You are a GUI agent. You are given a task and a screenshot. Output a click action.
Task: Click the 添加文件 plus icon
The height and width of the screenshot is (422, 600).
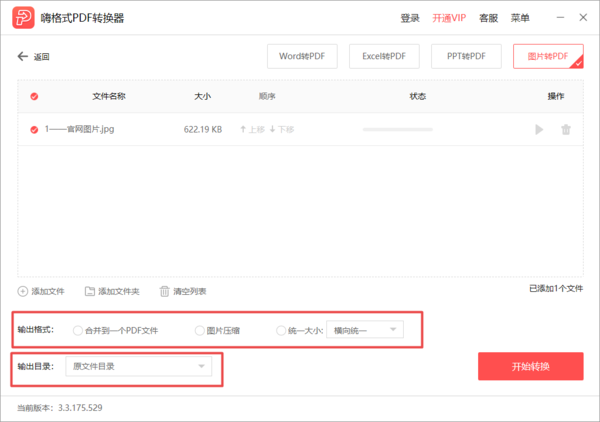[x=23, y=291]
